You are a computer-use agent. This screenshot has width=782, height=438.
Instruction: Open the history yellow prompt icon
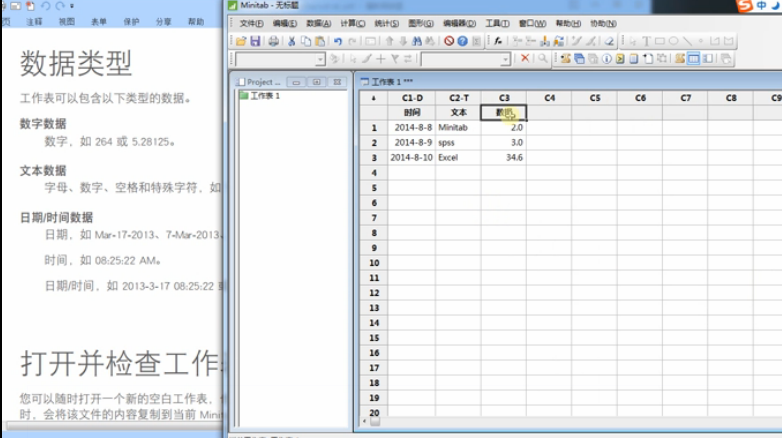click(620, 59)
